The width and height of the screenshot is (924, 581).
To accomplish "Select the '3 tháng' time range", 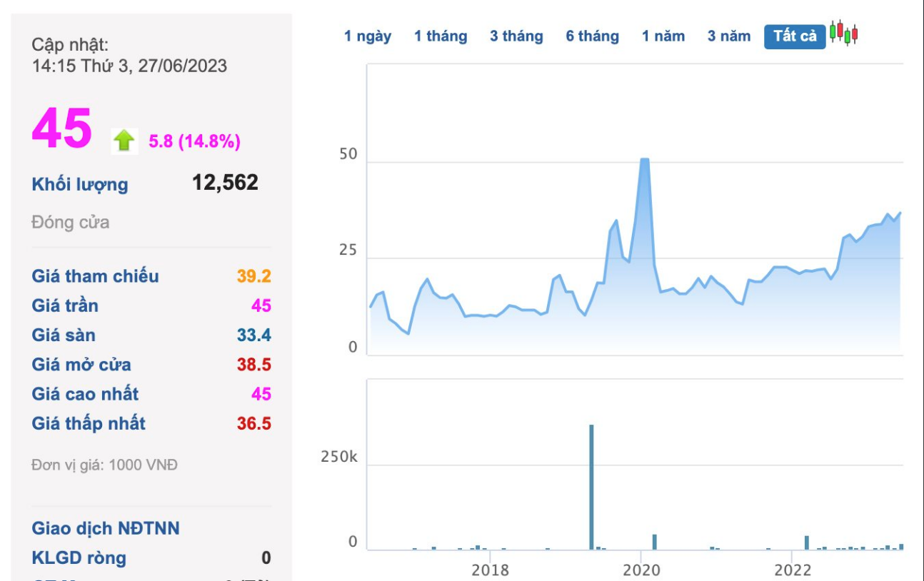I will pos(516,36).
